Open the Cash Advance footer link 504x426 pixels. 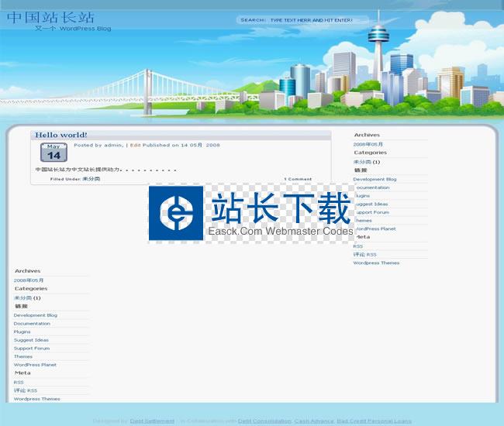(x=314, y=421)
